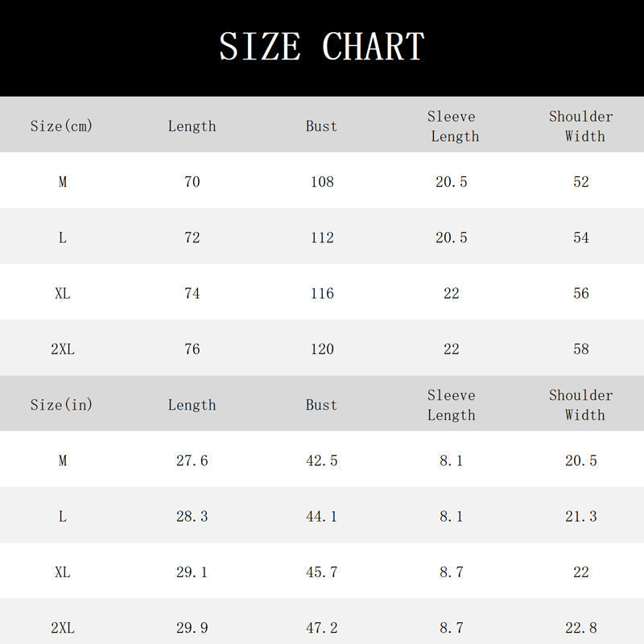Select the shoulder width value 22.8
The image size is (644, 644).
pos(581,628)
